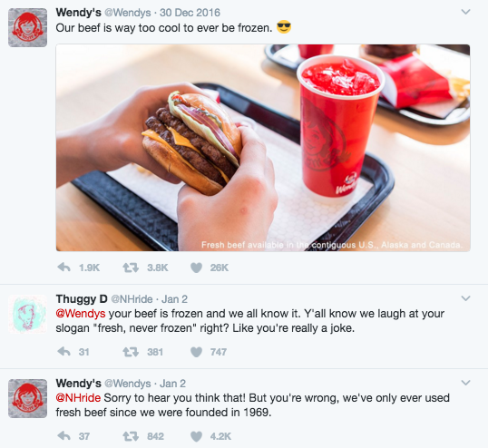Reply to Thuggy D's tweet
The height and width of the screenshot is (448, 488).
[x=64, y=352]
